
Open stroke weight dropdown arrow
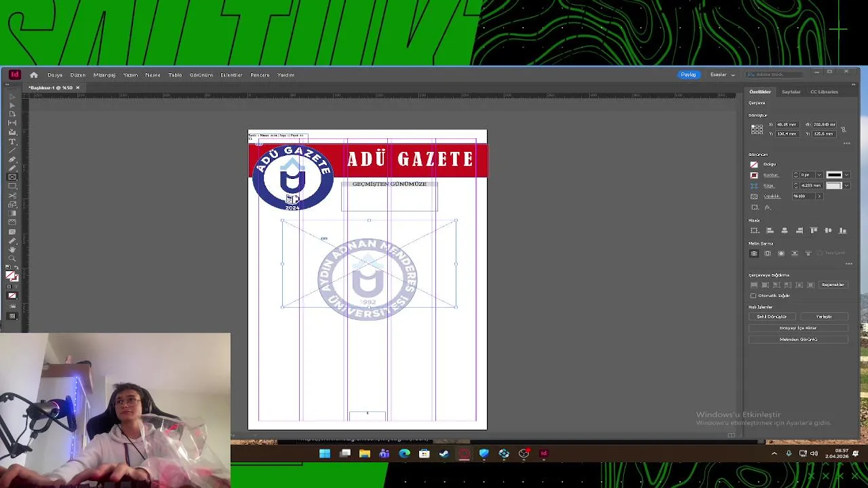click(x=819, y=175)
